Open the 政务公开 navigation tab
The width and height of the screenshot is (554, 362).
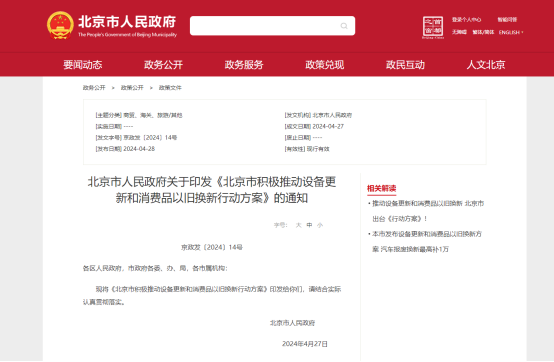[x=163, y=65]
